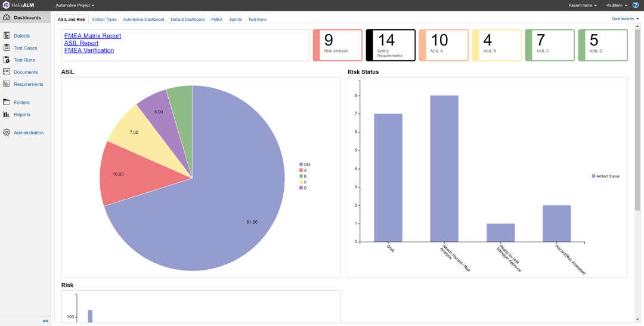The width and height of the screenshot is (644, 326).
Task: Switch to the FMEA tab
Action: click(x=217, y=19)
